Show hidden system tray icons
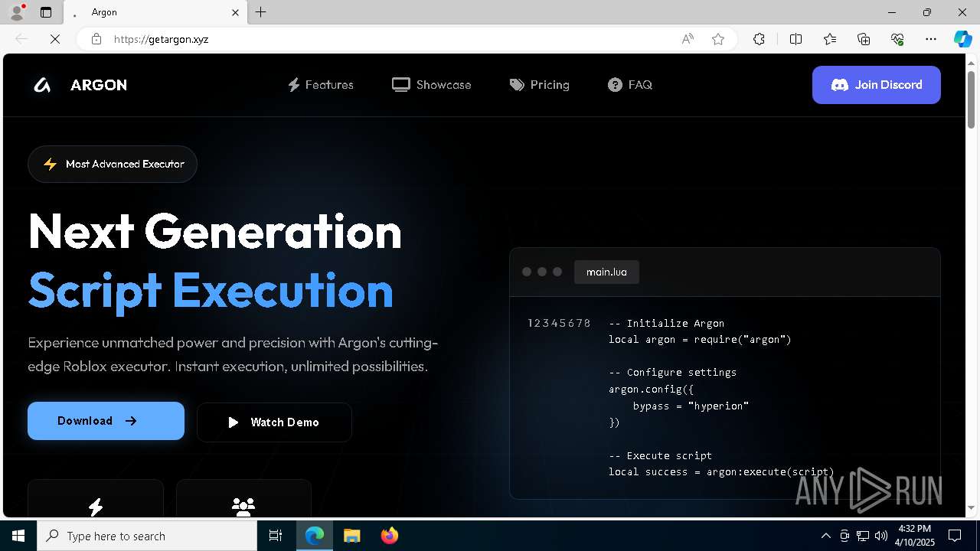This screenshot has width=980, height=551. click(825, 536)
